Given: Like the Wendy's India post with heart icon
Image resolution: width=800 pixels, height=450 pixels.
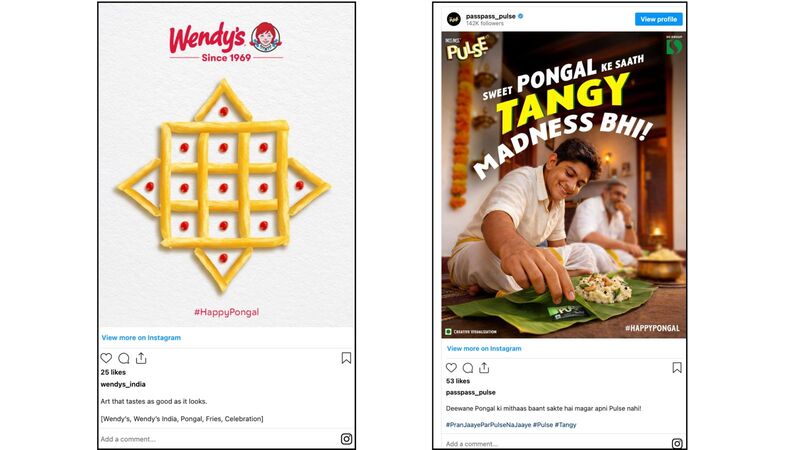Looking at the screenshot, I should [x=106, y=358].
